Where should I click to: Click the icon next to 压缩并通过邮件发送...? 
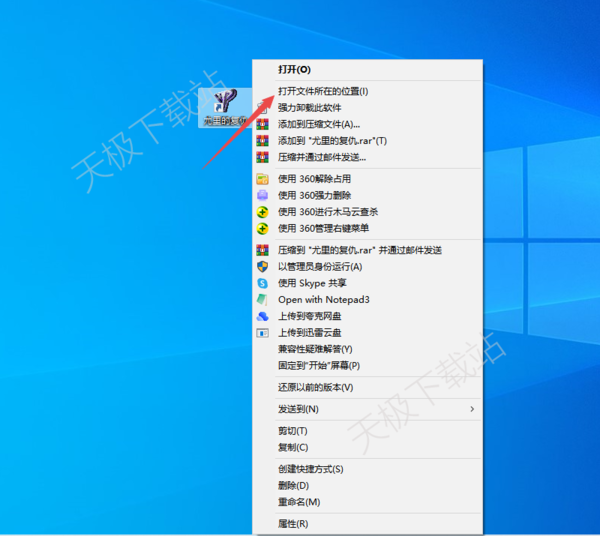click(x=262, y=157)
